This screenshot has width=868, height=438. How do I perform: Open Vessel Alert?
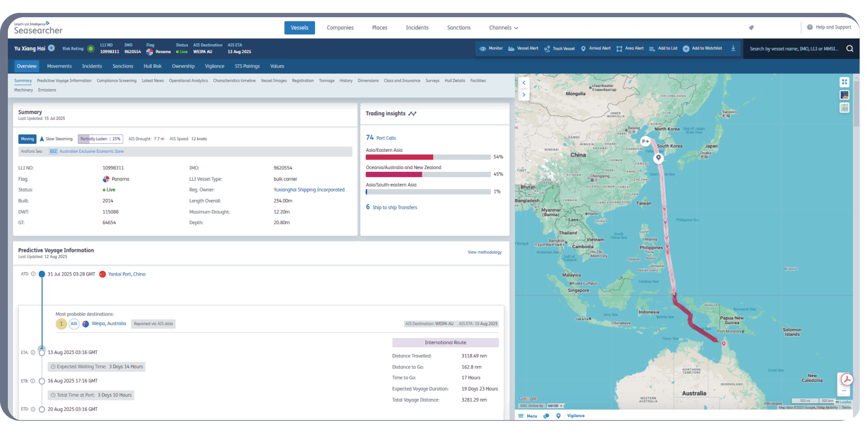point(523,49)
